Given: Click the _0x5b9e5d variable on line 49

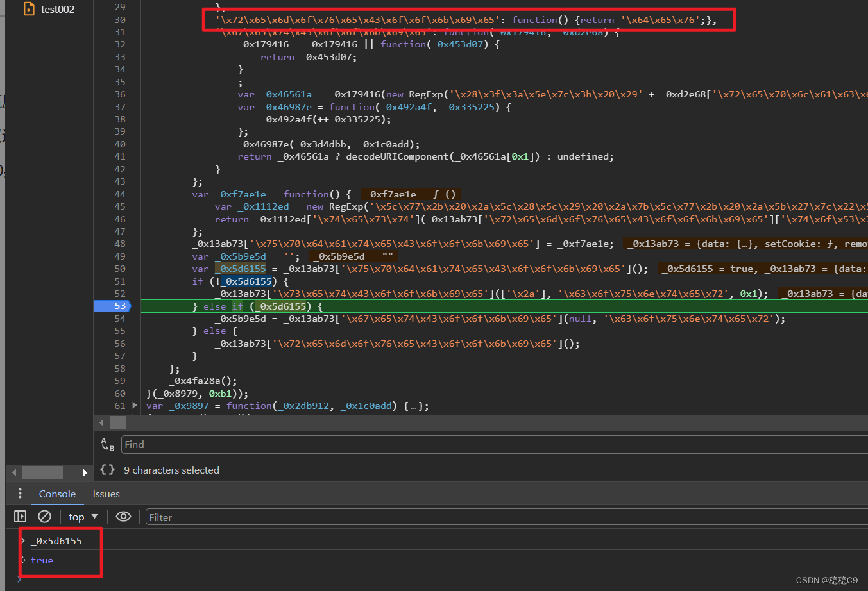Looking at the screenshot, I should [x=241, y=256].
